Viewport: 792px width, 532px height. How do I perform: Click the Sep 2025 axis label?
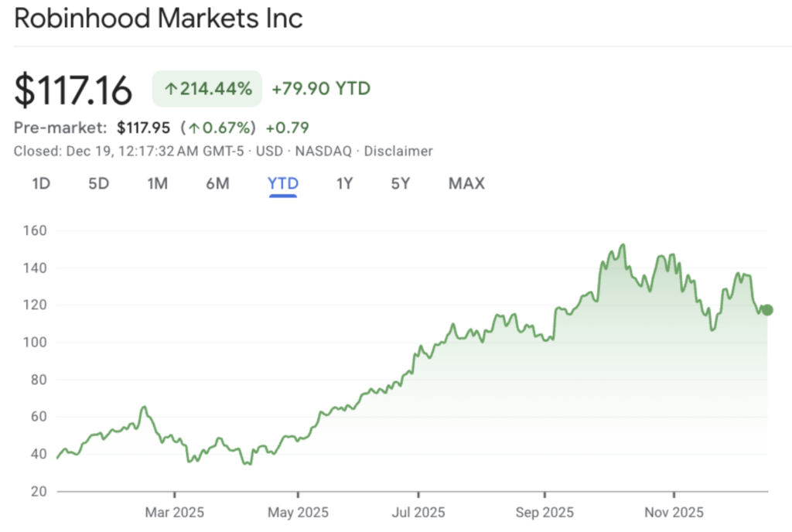point(544,512)
